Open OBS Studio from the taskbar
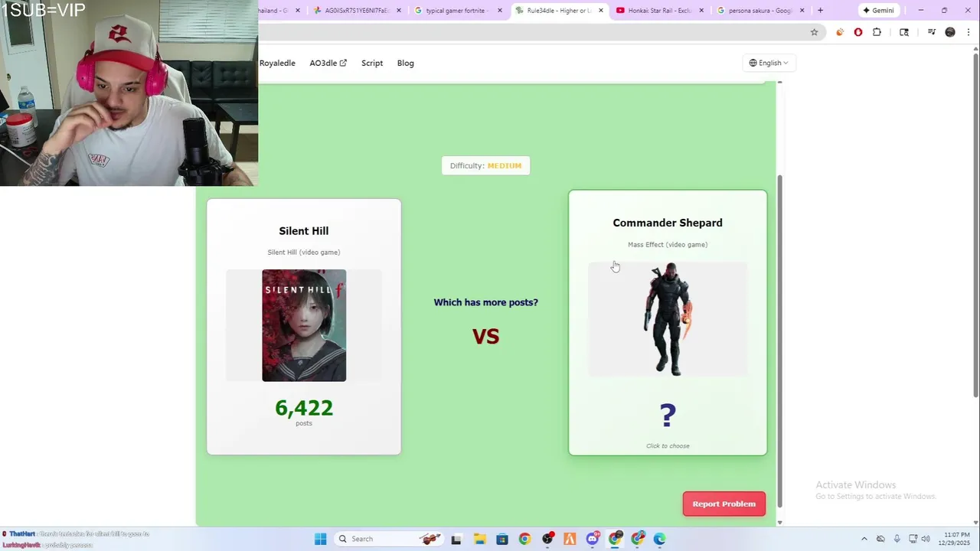This screenshot has width=980, height=551. click(547, 539)
